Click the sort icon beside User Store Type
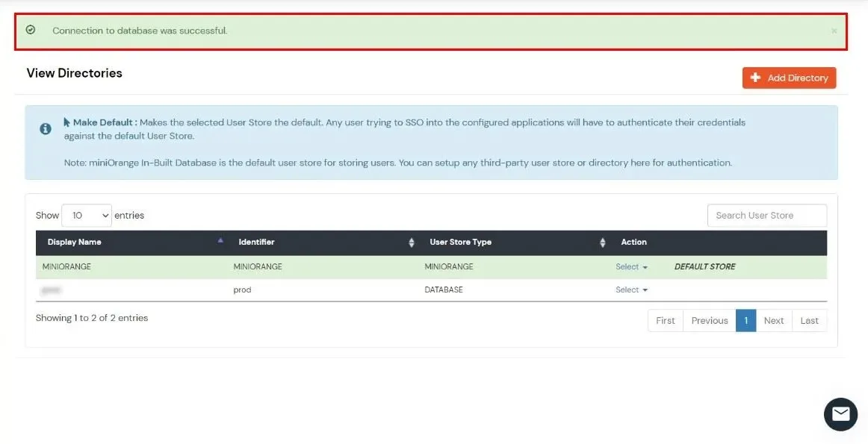The width and height of the screenshot is (868, 444). pos(602,242)
